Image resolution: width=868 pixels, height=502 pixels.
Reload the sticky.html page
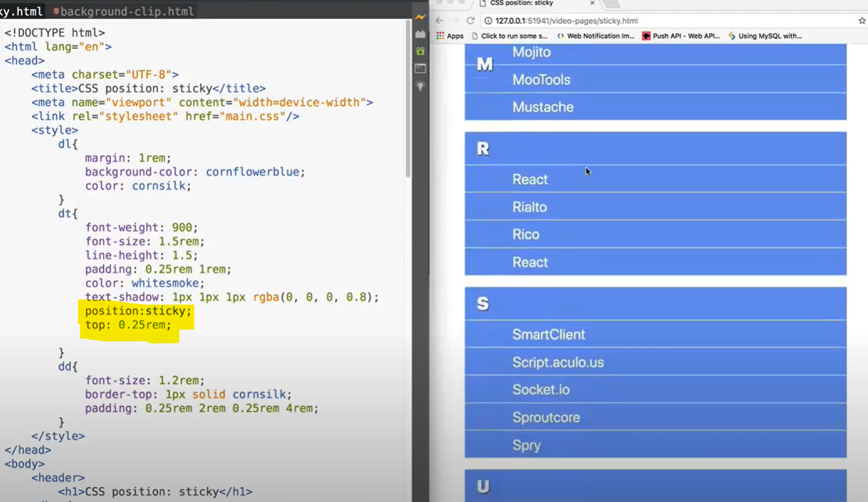470,21
